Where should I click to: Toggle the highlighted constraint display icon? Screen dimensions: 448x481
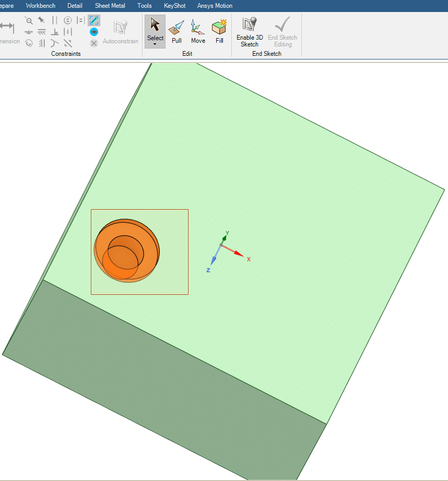[94, 20]
